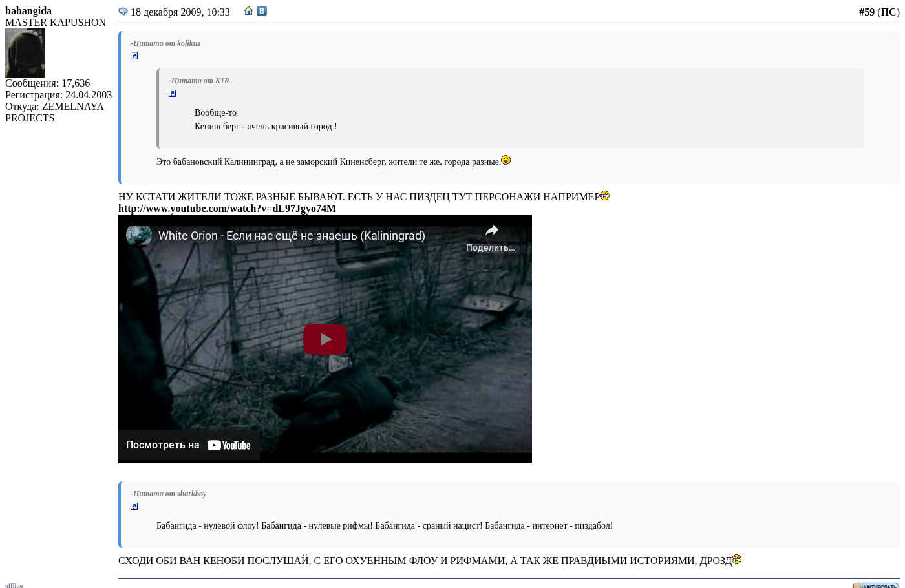Image resolution: width=905 pixels, height=588 pixels.
Task: Click the smiley after 'города разные'
Action: click(506, 160)
